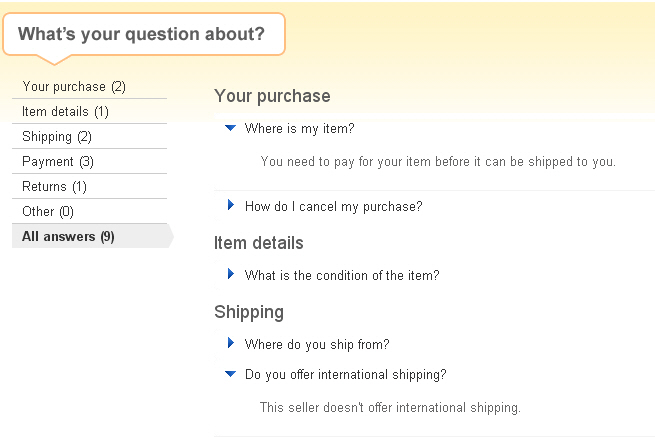The height and width of the screenshot is (437, 655).
Task: Click 'Do you offer international shipping?' question
Action: [x=345, y=375]
